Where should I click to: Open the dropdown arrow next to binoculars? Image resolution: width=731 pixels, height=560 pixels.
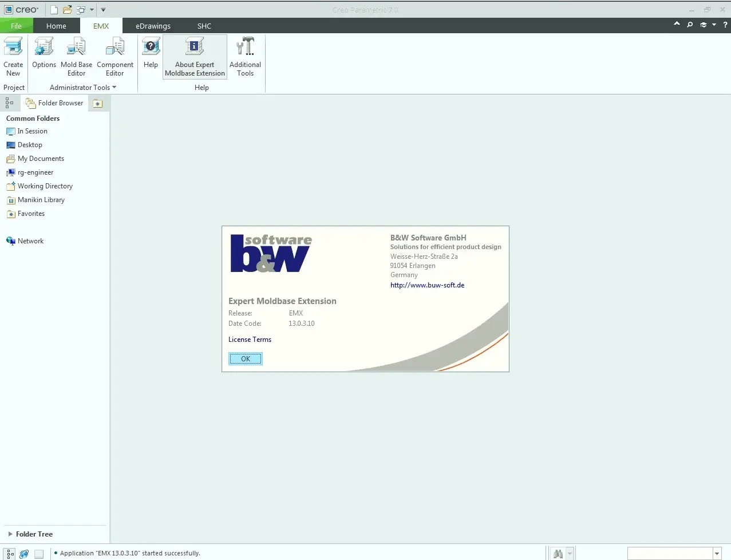coord(570,554)
